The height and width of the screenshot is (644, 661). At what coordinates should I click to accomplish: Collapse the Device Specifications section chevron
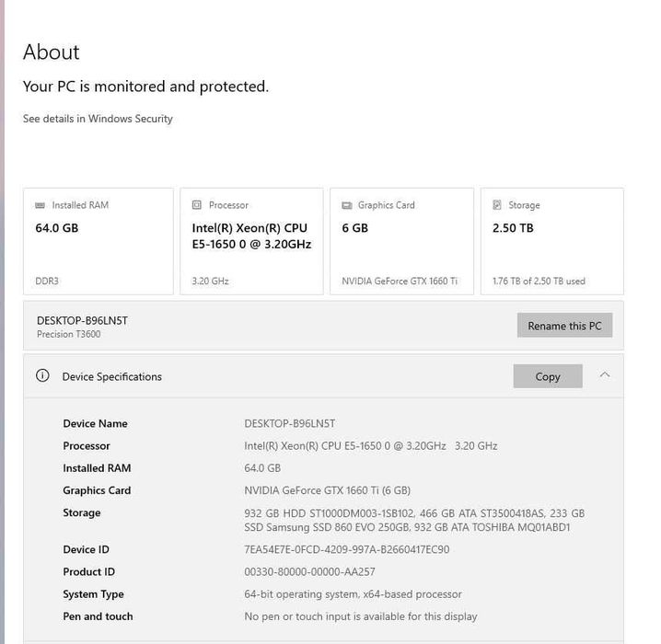point(605,374)
